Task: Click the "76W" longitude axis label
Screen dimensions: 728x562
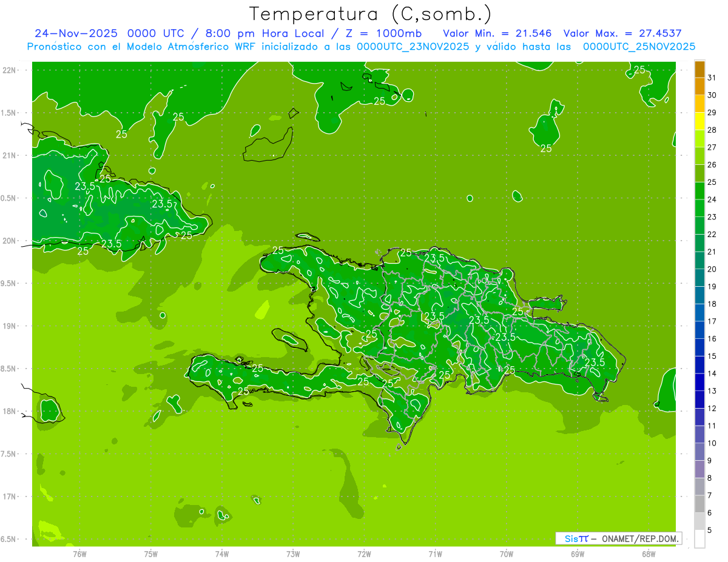Action: 79,554
